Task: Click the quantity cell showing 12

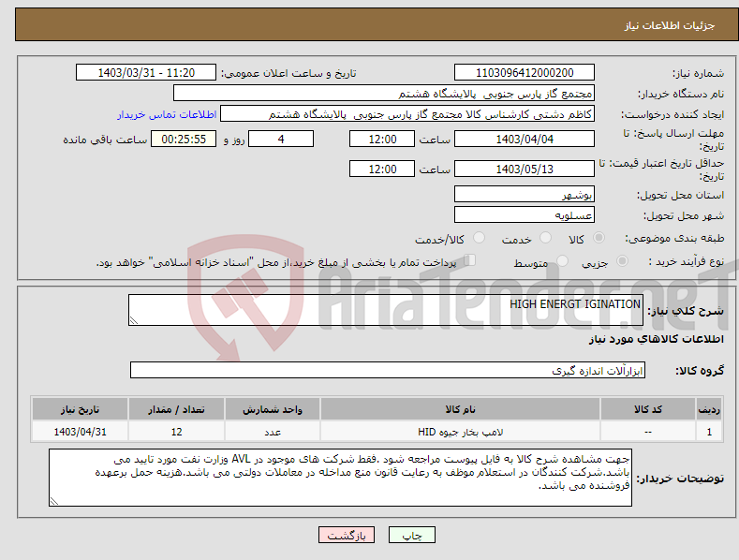Action: (x=176, y=432)
